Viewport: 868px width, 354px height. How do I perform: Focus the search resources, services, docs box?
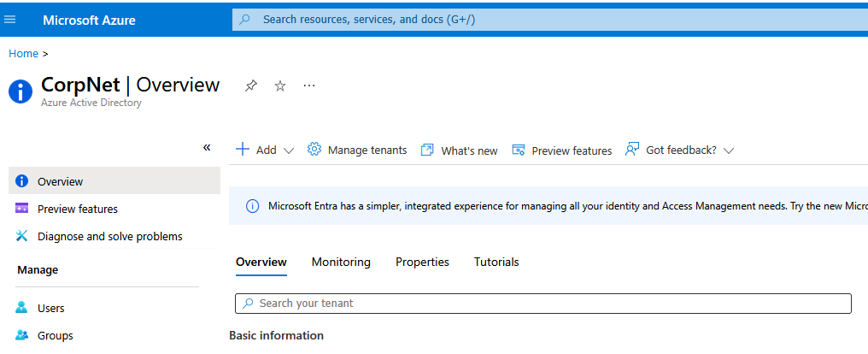click(549, 20)
